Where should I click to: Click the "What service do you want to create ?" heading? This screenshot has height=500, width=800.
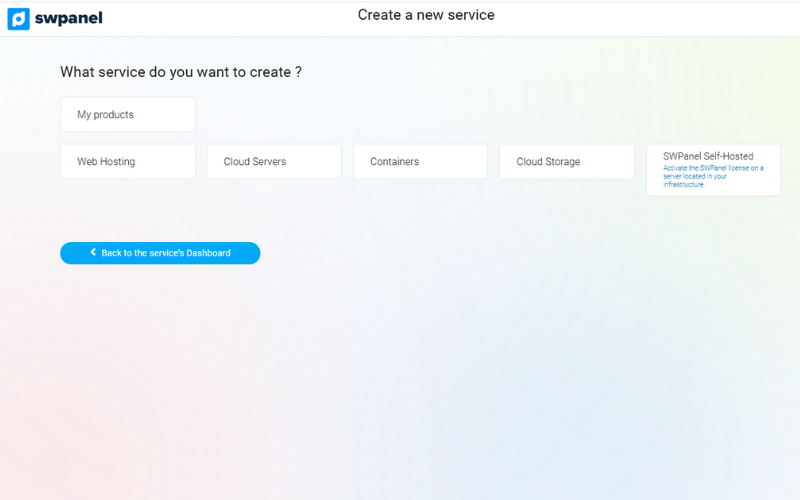181,72
